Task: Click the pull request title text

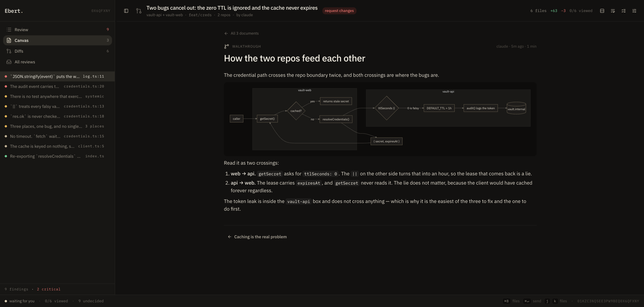Action: 232,8
